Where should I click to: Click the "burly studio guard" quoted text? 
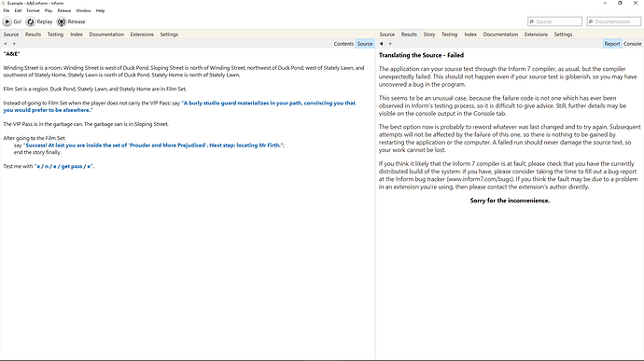click(x=179, y=106)
